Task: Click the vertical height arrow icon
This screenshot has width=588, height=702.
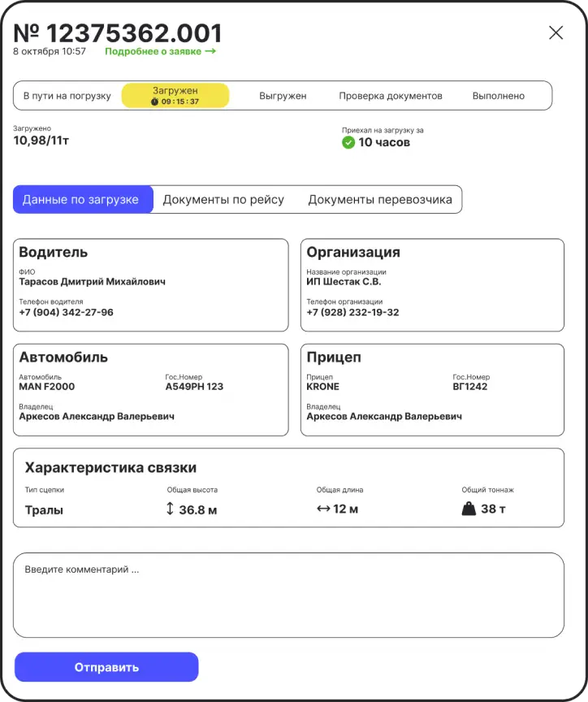Action: pyautogui.click(x=170, y=509)
